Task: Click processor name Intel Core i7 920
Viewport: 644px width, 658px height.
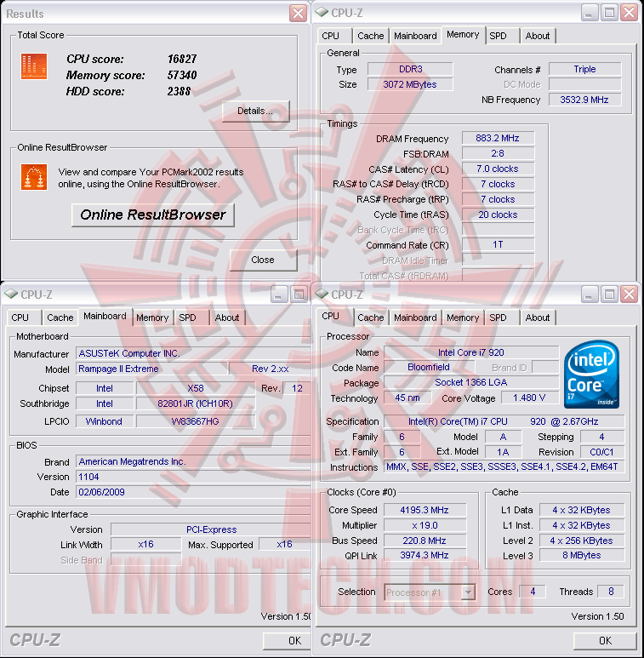Action: coord(471,352)
